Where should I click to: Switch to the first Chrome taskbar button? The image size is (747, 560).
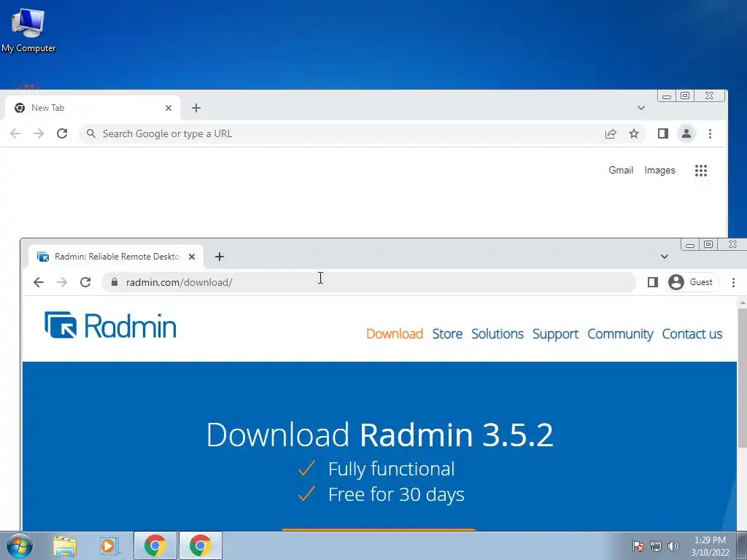pos(155,545)
